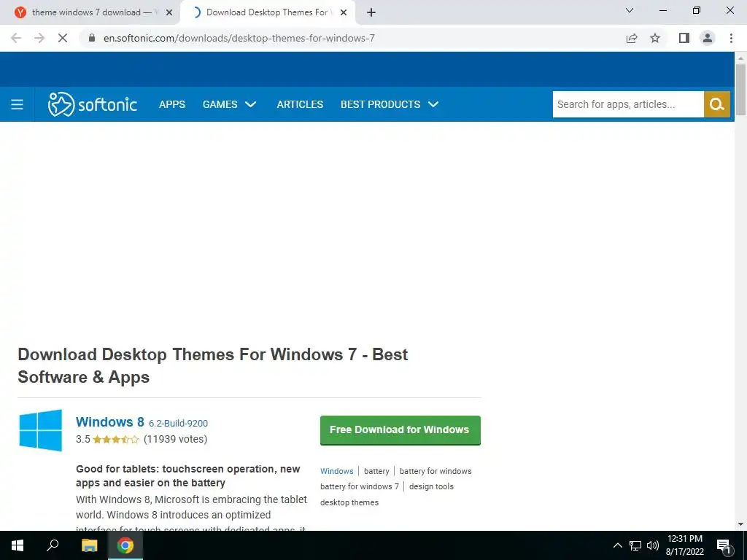
Task: Switch to theme windows 7 download tab
Action: click(x=90, y=12)
